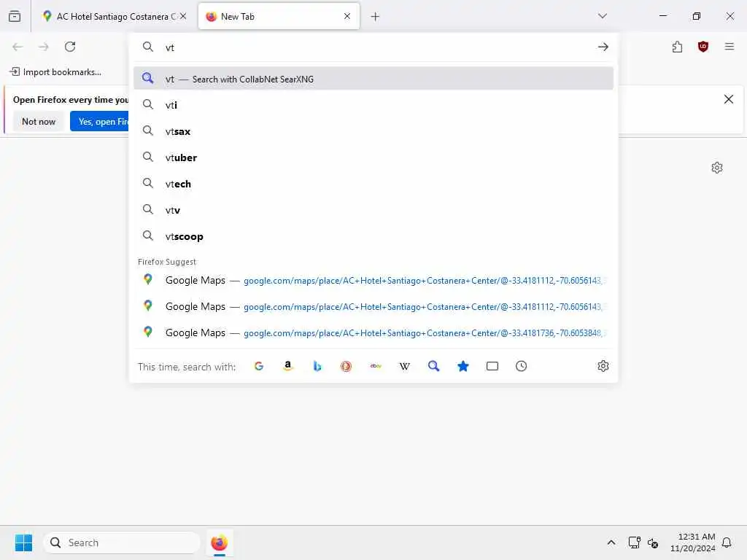
Task: Search this time with Wikipedia icon
Action: pos(404,366)
